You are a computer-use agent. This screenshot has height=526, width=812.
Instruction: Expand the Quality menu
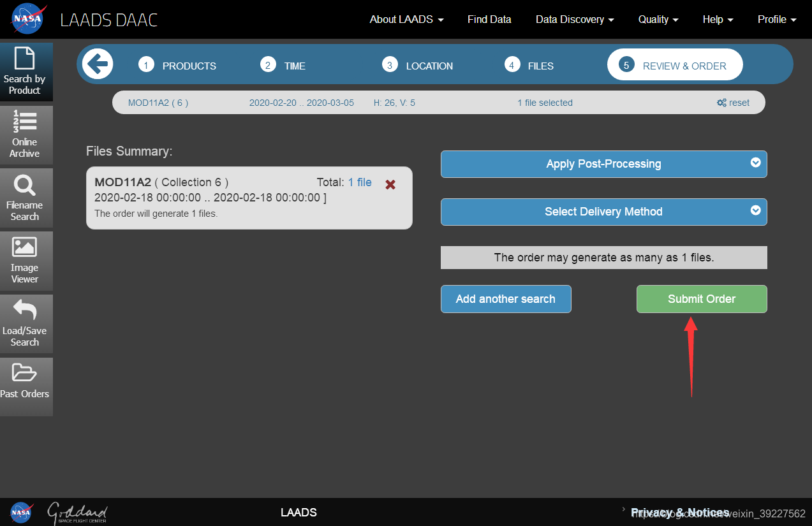(x=658, y=19)
